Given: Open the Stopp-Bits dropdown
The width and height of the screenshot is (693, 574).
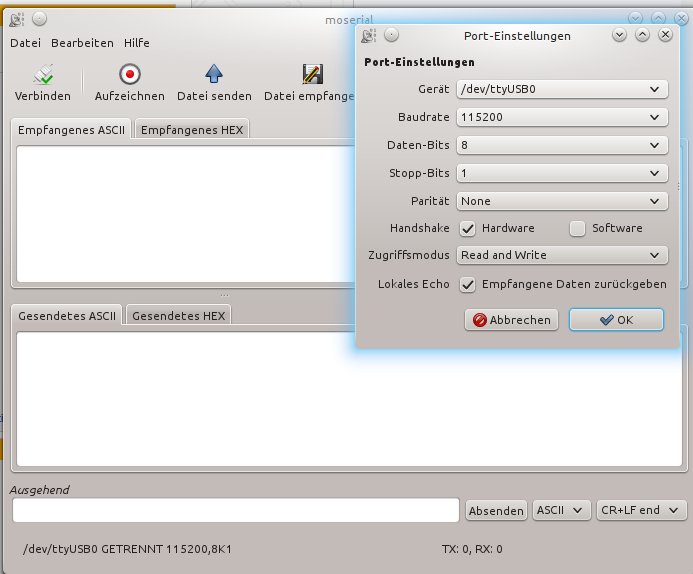Looking at the screenshot, I should (x=562, y=173).
